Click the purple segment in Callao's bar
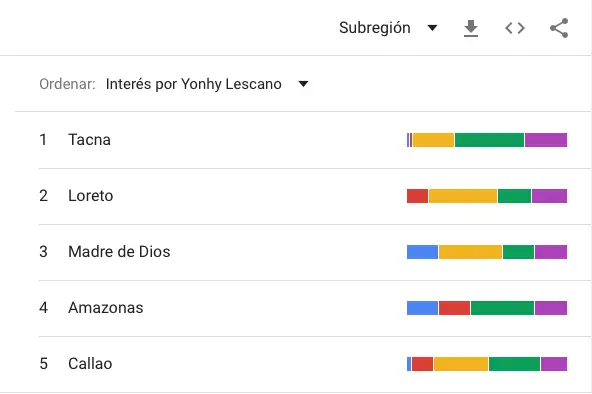 [x=554, y=364]
